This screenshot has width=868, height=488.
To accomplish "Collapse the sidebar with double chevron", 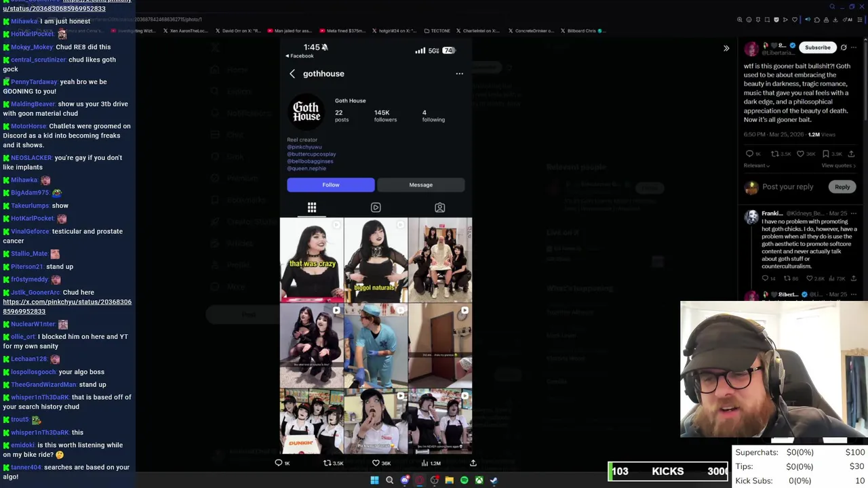I will coord(726,48).
